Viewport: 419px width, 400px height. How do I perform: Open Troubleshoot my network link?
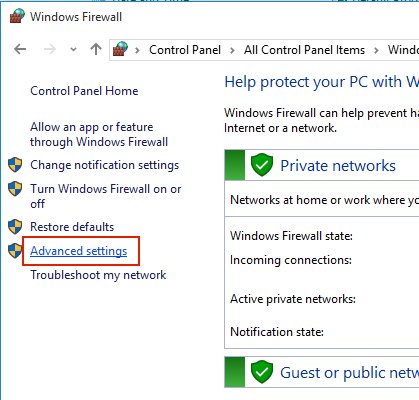pos(98,275)
